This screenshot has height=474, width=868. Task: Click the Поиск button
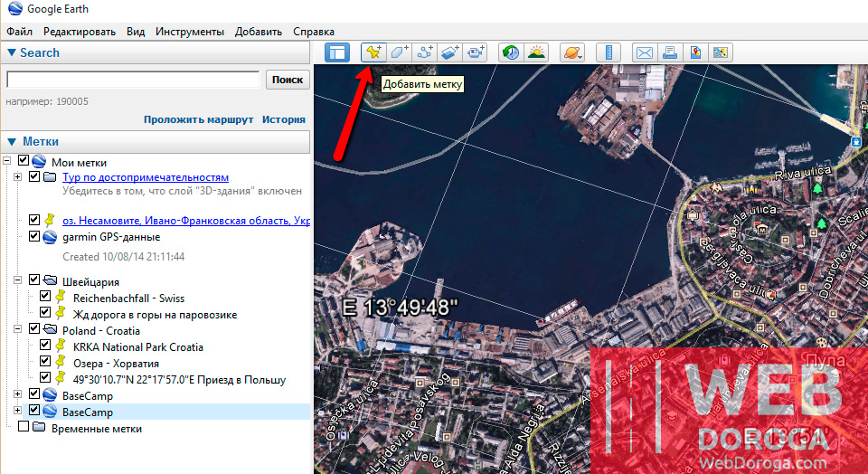click(288, 80)
